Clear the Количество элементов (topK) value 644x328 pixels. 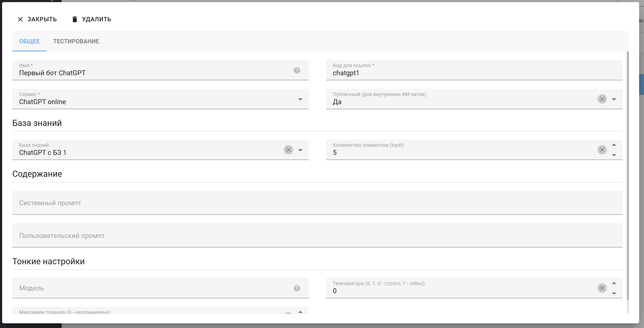click(602, 150)
